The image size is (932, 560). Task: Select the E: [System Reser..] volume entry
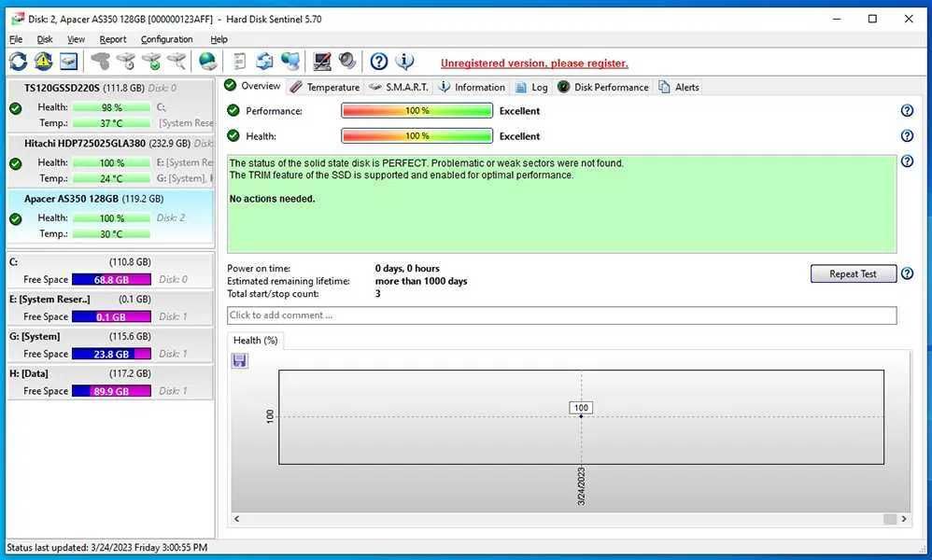pos(110,308)
